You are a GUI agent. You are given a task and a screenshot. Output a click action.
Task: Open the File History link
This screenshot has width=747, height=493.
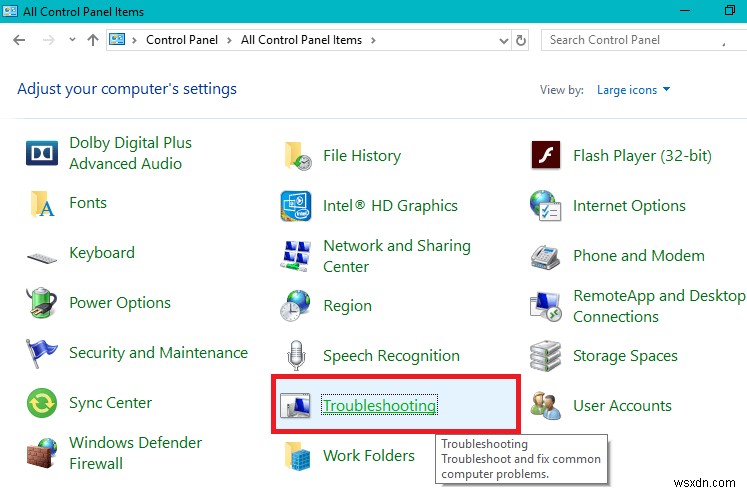[x=362, y=156]
